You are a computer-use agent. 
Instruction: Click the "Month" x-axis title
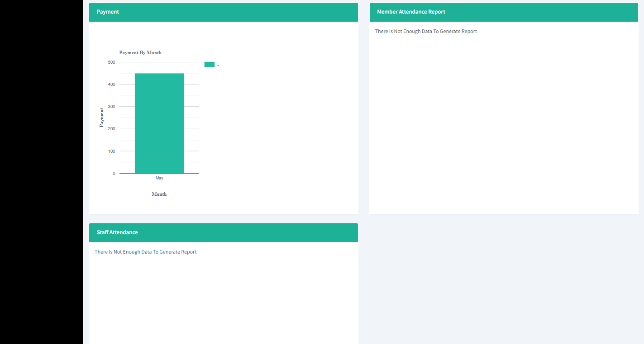click(x=159, y=194)
